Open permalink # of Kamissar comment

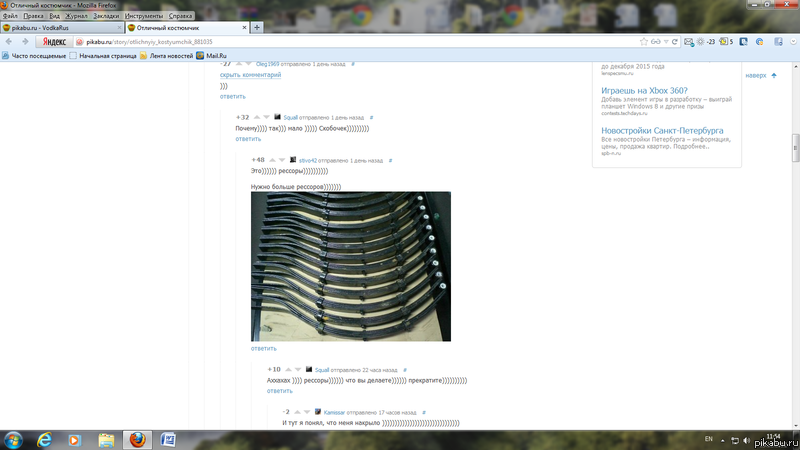(424, 412)
